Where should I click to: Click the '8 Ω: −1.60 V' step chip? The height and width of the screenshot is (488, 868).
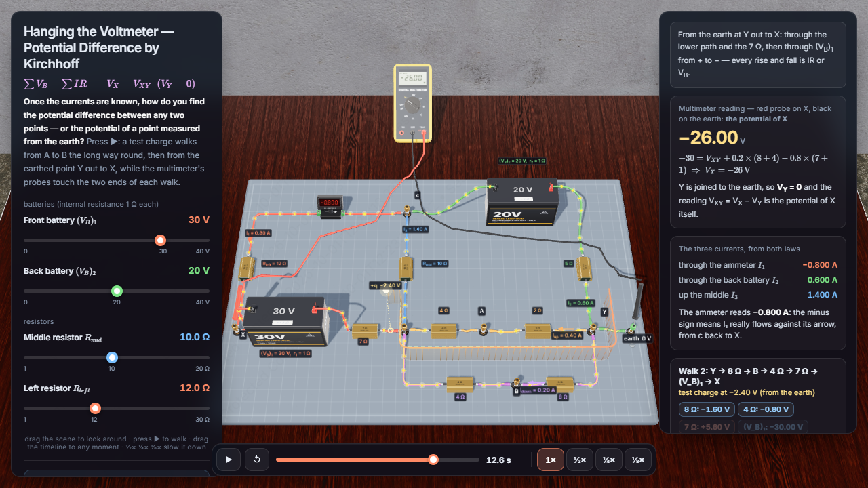coord(706,409)
